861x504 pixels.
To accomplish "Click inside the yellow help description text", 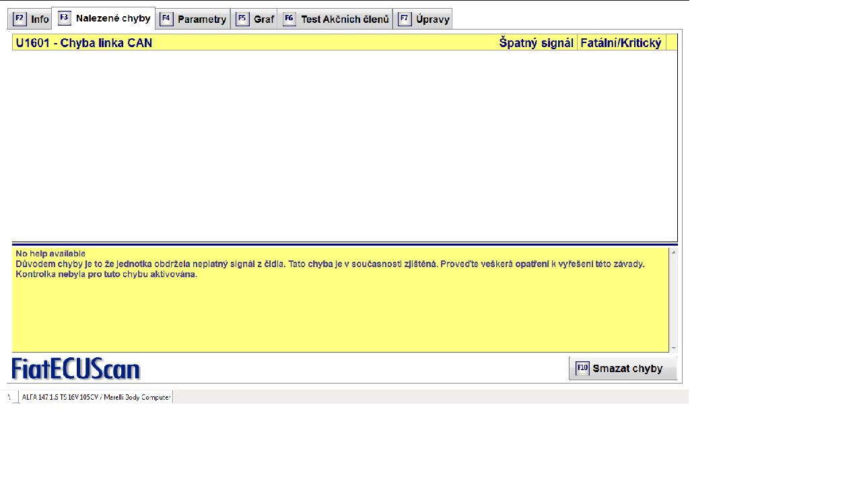I will 330,264.
